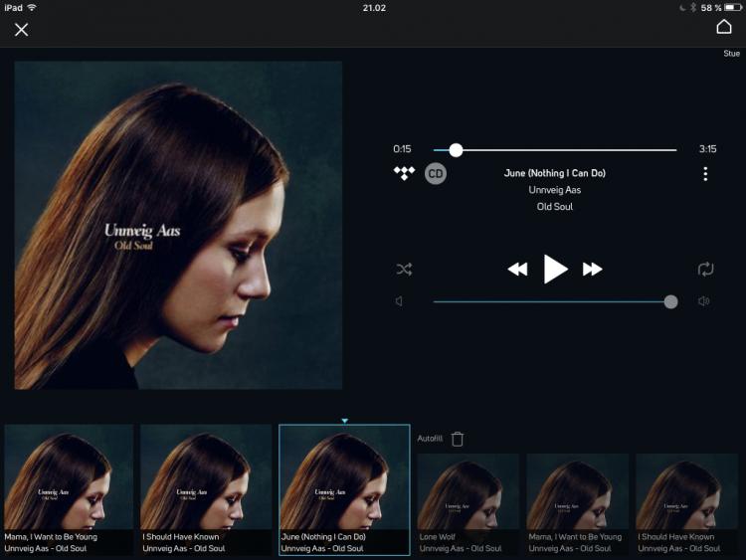Tap the Wi-Fi icon in status bar
The width and height of the screenshot is (746, 560).
click(x=32, y=7)
